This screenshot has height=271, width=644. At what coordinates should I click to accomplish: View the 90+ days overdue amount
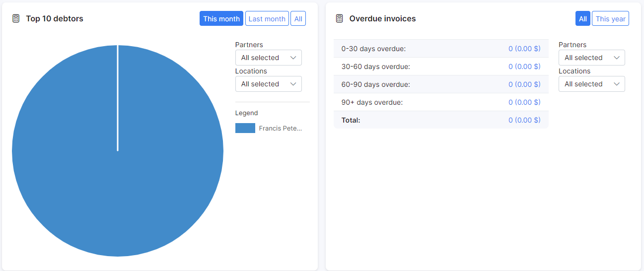pos(524,102)
